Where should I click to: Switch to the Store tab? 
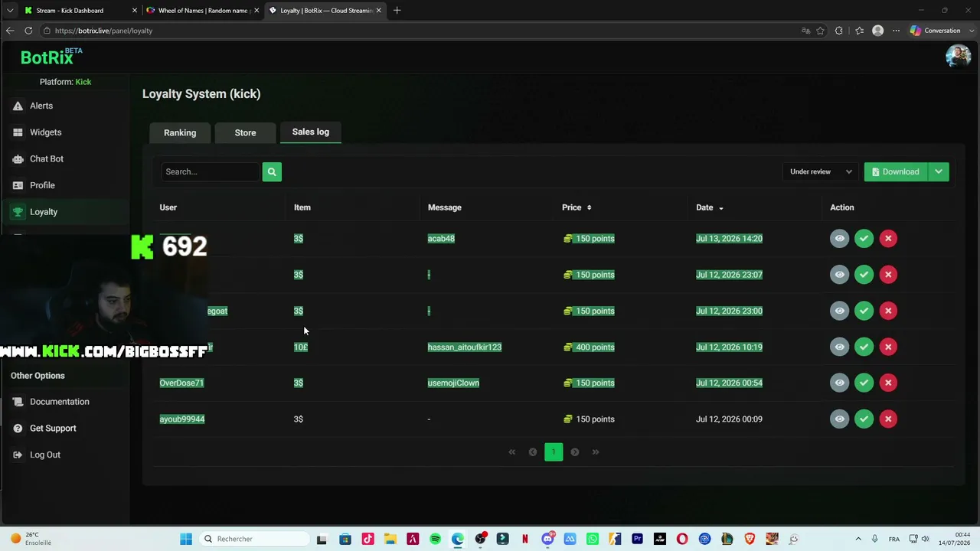click(x=245, y=132)
